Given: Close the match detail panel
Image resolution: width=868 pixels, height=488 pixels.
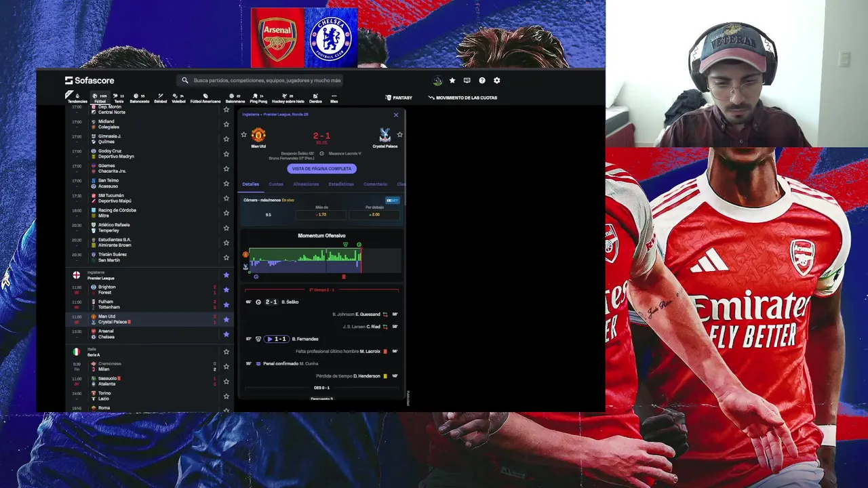Looking at the screenshot, I should [396, 115].
